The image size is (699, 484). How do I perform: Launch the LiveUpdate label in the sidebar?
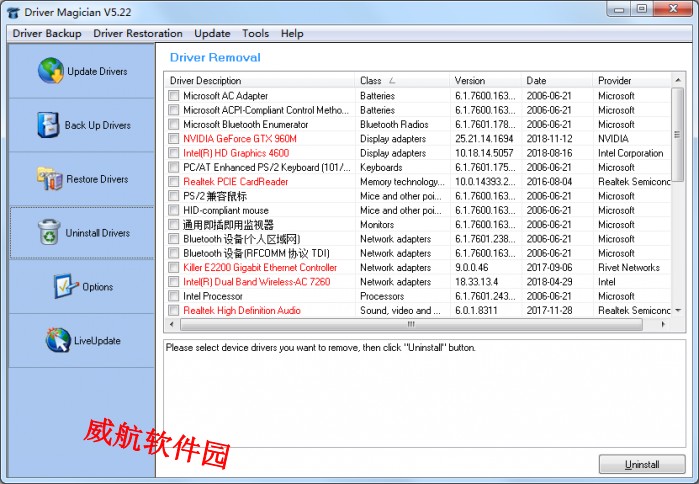click(97, 340)
